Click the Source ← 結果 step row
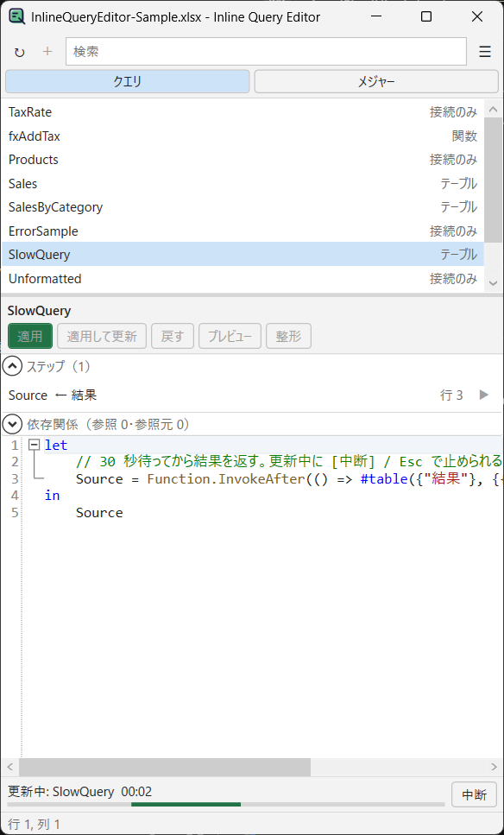Screen dimensions: 504x835 click(x=252, y=395)
